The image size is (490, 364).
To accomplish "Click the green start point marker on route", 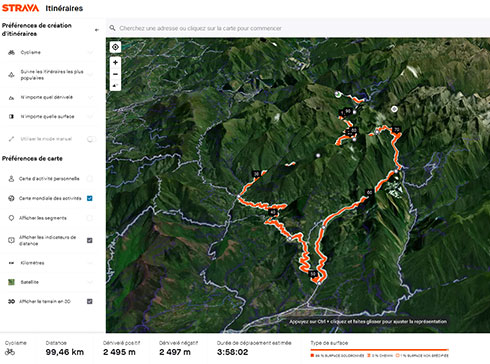I will (x=338, y=94).
